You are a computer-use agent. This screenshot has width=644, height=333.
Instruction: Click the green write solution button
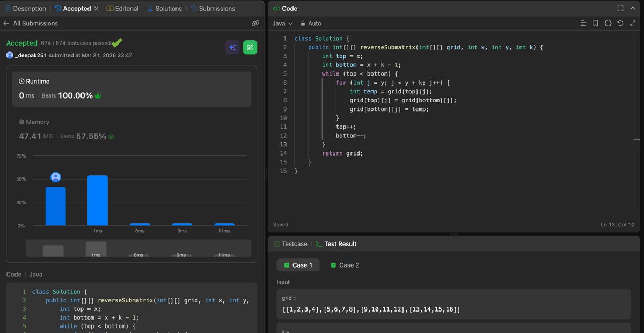(250, 47)
